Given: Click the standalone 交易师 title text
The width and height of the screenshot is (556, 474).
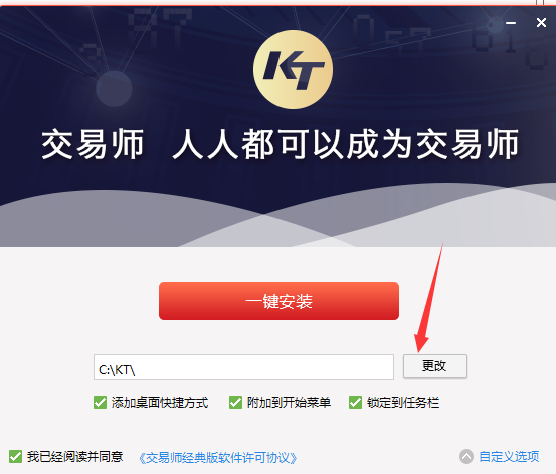Looking at the screenshot, I should pos(93,144).
